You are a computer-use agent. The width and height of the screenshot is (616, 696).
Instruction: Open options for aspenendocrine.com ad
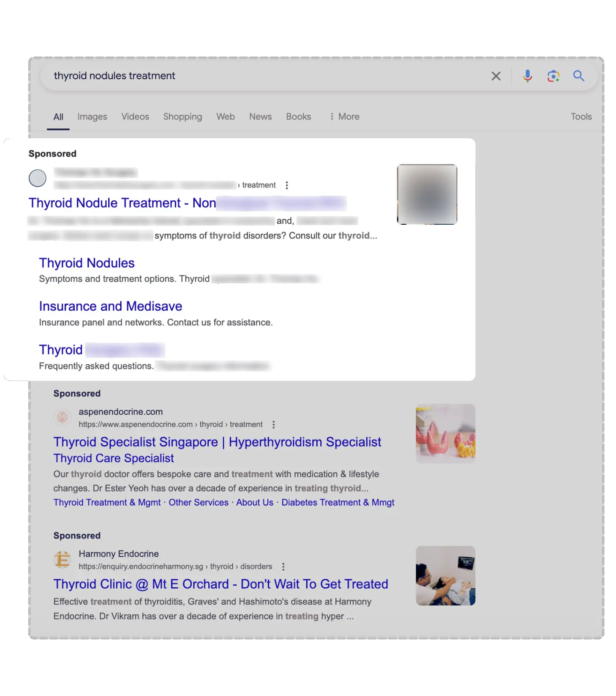click(x=274, y=425)
